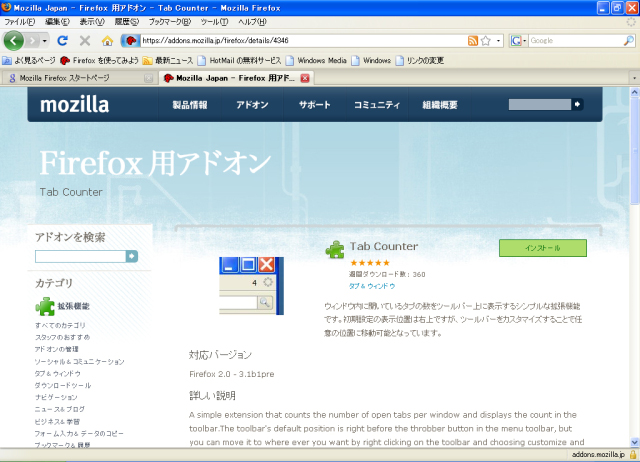Screen dimensions: 640x462
Task: Open フォーム入力 & データのコピー category
Action: (x=79, y=433)
